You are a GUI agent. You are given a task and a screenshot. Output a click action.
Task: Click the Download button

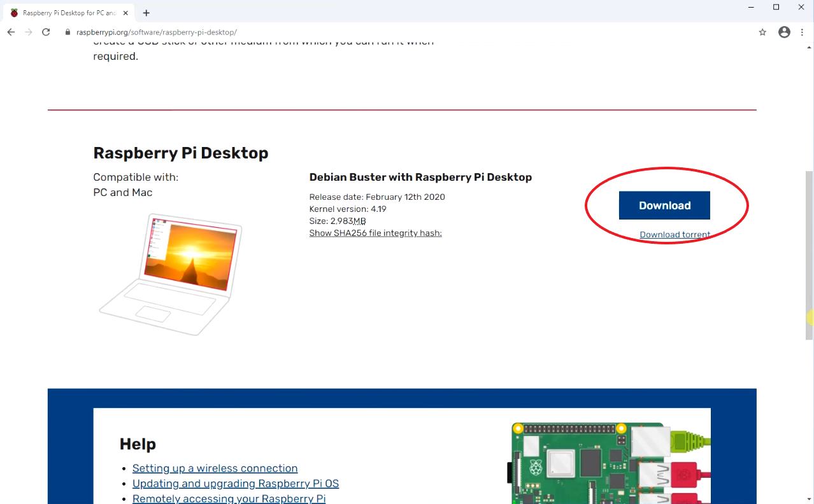[x=664, y=206]
